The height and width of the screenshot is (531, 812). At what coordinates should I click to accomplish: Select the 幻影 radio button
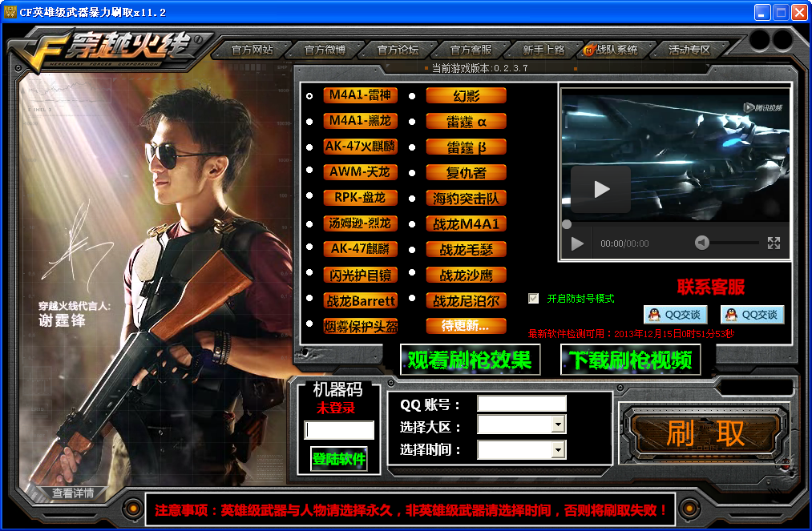point(412,96)
